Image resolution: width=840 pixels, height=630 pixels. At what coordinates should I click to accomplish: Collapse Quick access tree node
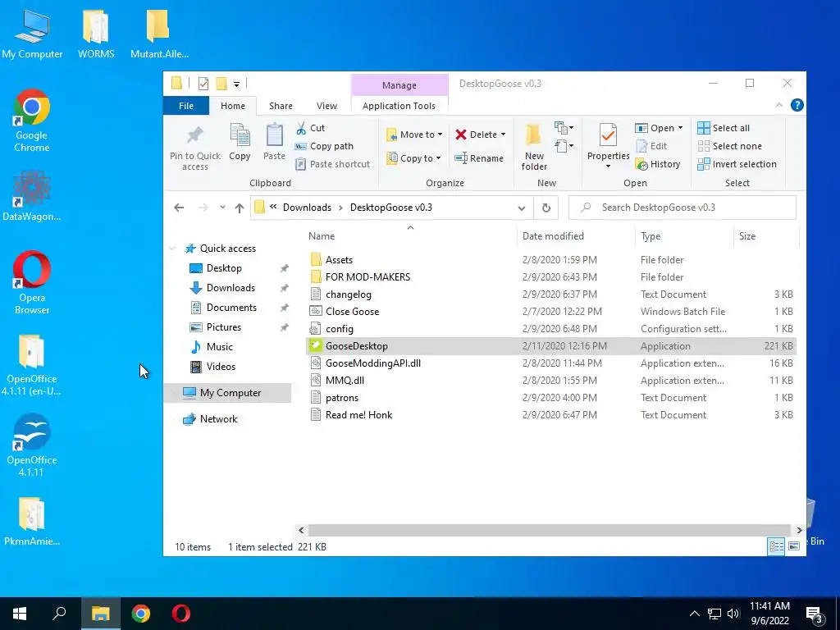tap(172, 249)
